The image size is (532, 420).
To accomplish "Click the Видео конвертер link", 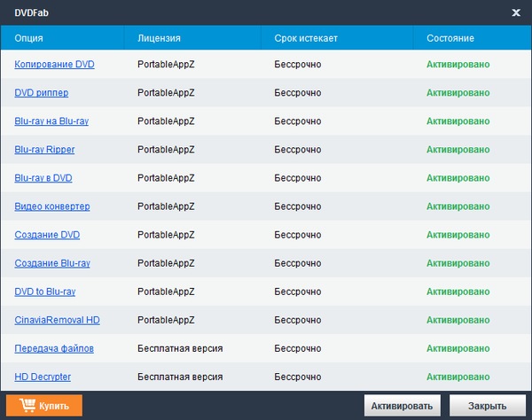I will click(52, 206).
